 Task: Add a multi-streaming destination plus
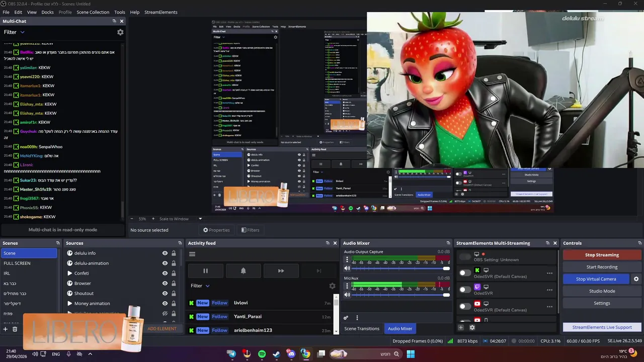click(460, 327)
